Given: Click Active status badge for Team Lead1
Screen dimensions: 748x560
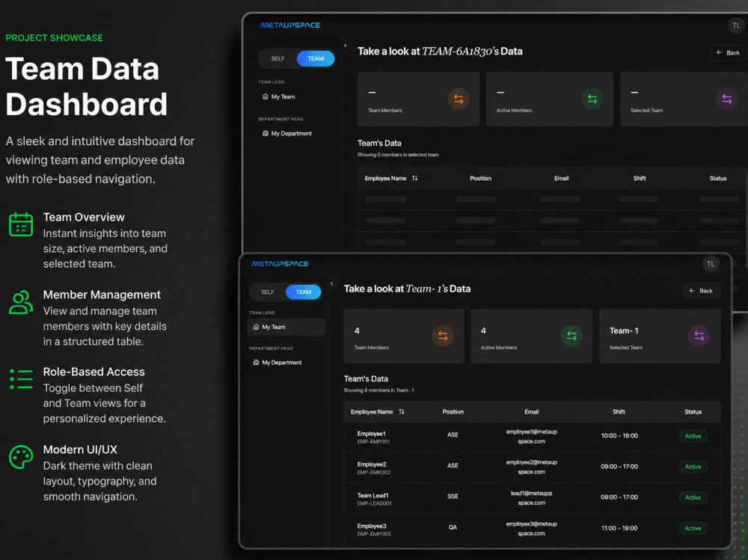Looking at the screenshot, I should click(693, 497).
